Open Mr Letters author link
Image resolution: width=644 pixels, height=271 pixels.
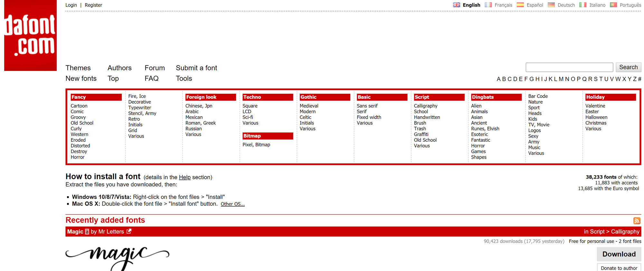click(111, 232)
